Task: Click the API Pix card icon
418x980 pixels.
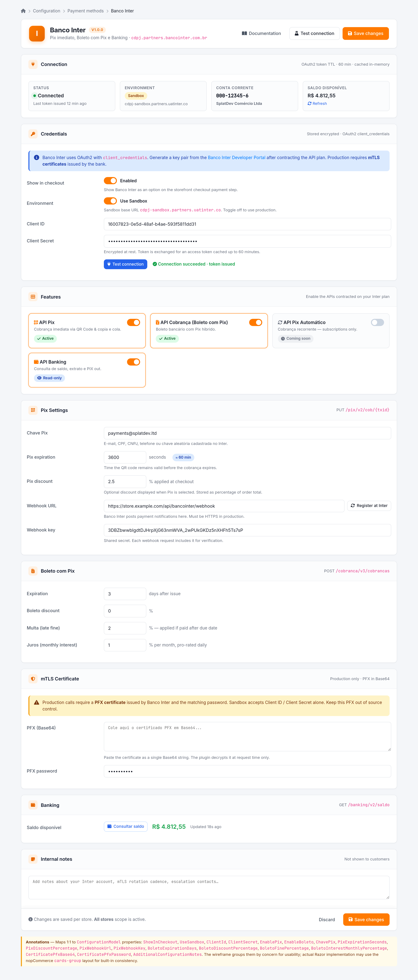Action: [x=36, y=323]
